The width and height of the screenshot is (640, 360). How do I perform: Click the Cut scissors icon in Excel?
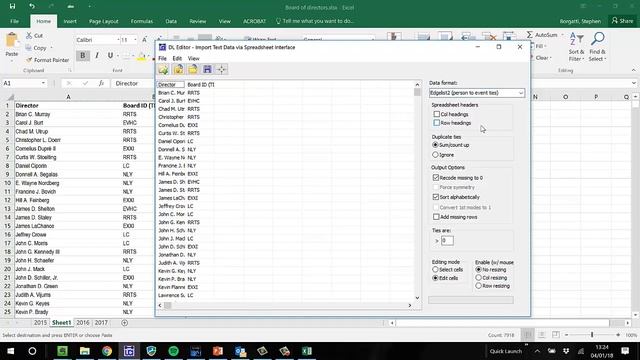pyautogui.click(x=29, y=36)
